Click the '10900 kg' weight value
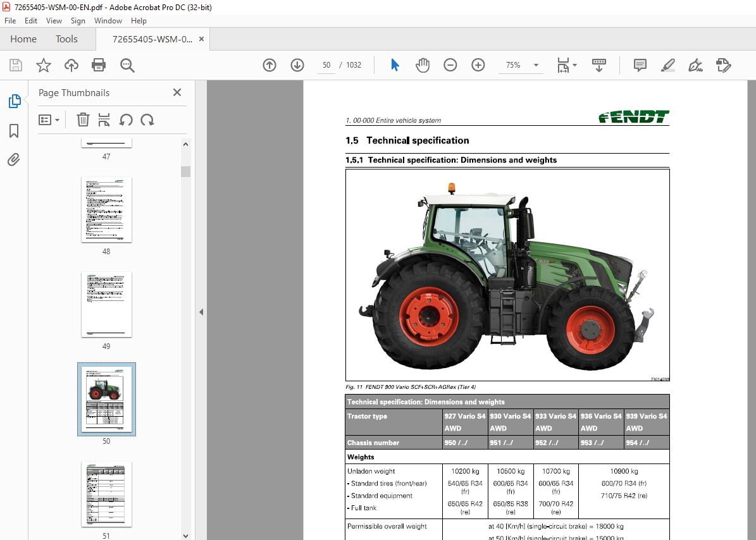This screenshot has height=540, width=756. coord(624,471)
